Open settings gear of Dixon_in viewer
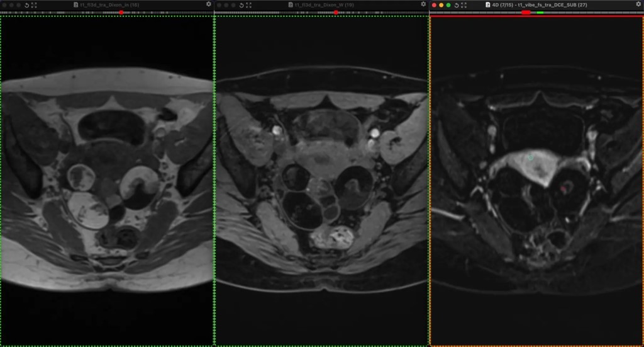Viewport: 644px width, 347px height. tap(209, 4)
